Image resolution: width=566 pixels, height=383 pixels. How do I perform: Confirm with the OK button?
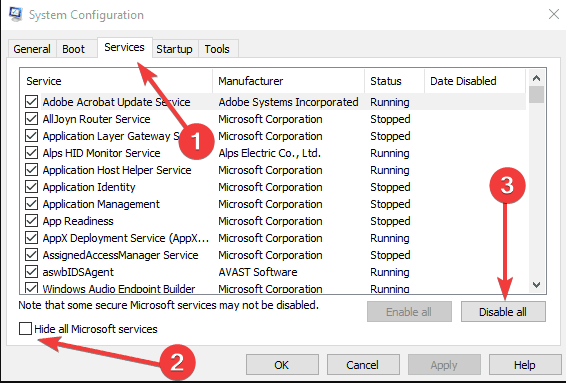pyautogui.click(x=282, y=365)
